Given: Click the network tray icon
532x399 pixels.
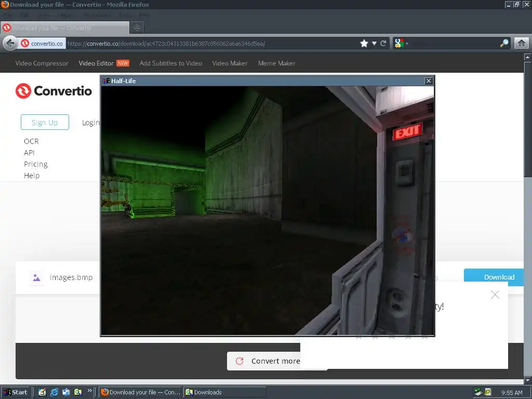Looking at the screenshot, I should pyautogui.click(x=478, y=392).
